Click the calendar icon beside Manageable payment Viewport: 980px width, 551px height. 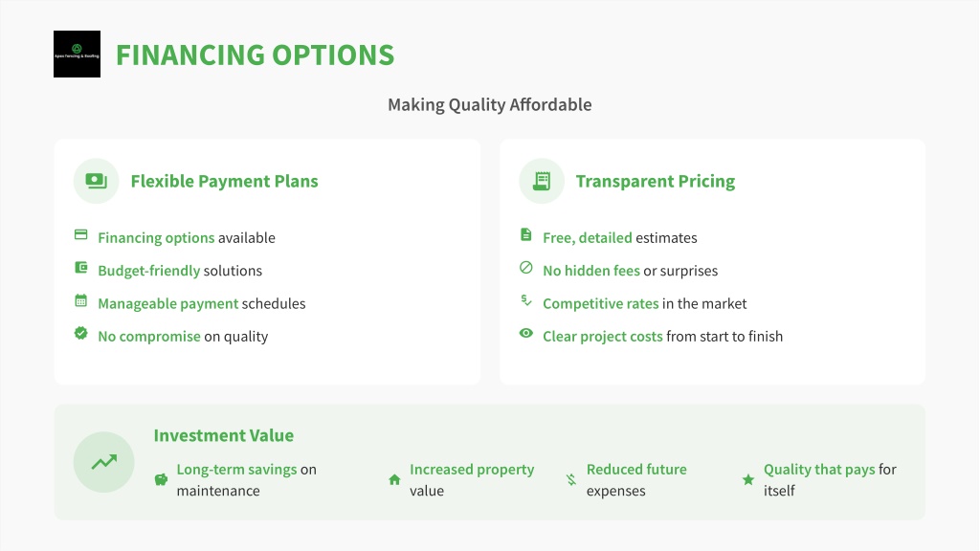click(81, 301)
